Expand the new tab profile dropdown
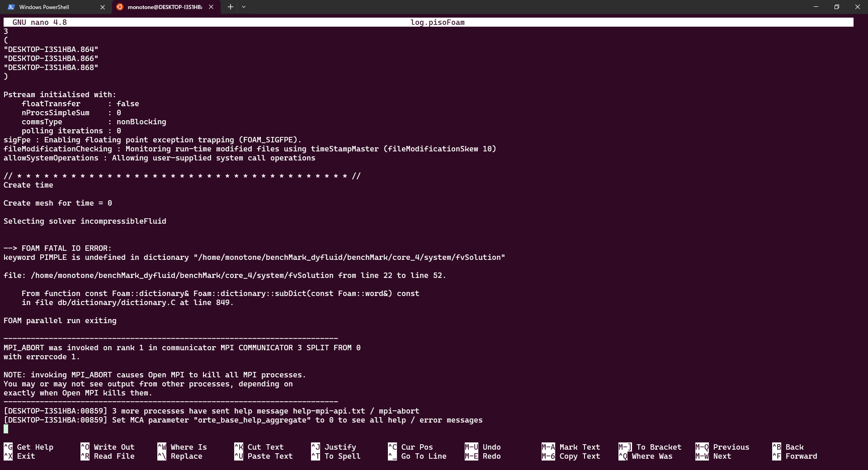868x470 pixels. 244,7
